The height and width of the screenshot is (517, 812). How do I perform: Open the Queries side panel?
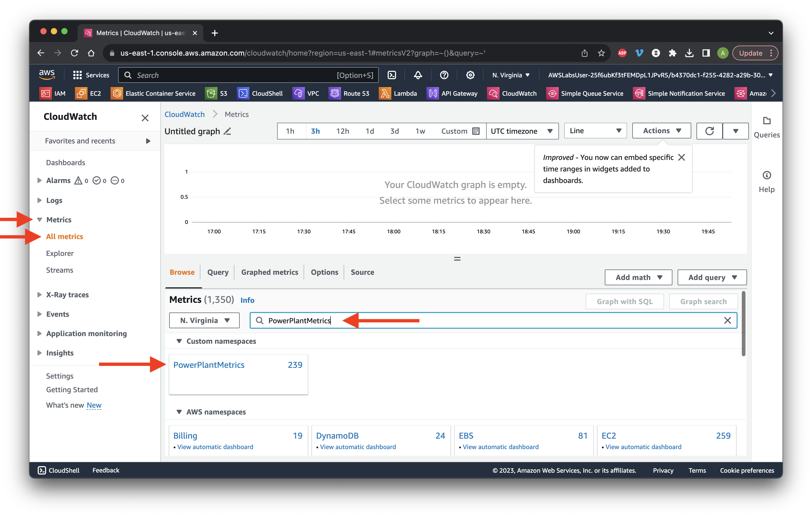(766, 127)
